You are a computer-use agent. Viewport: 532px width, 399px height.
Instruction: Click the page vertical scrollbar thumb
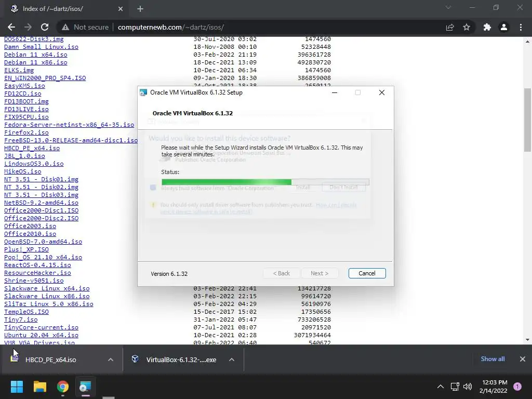527,120
